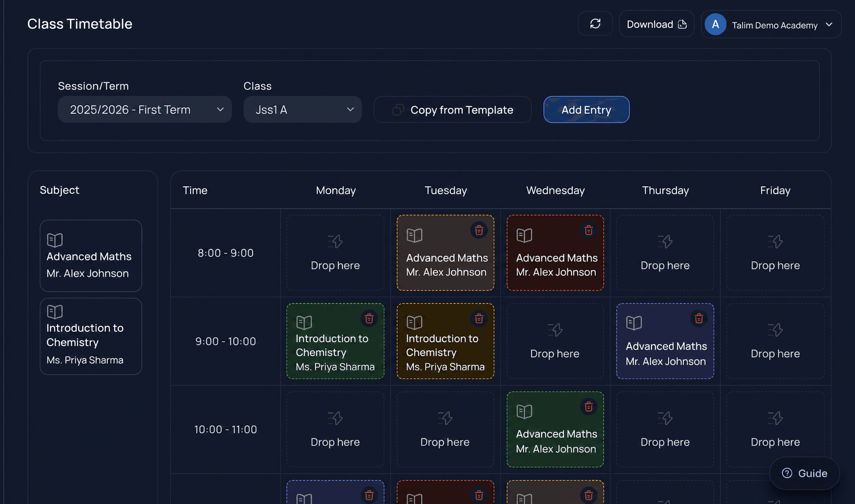Click the blue avatar with letter A
The width and height of the screenshot is (855, 504).
tap(715, 25)
